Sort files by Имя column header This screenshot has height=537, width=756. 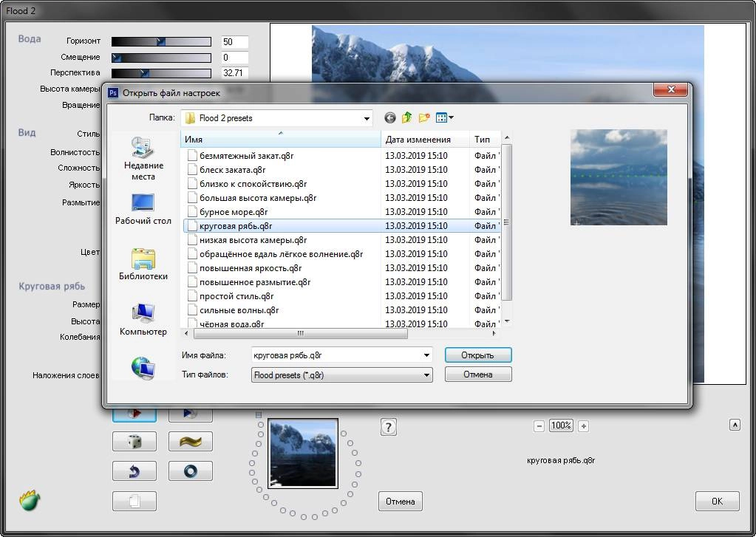281,140
